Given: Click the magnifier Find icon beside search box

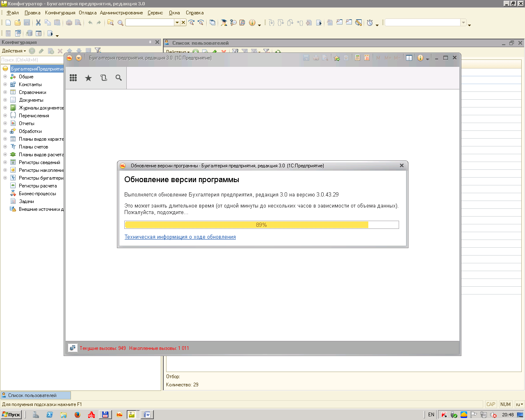Looking at the screenshot, I should 120,23.
